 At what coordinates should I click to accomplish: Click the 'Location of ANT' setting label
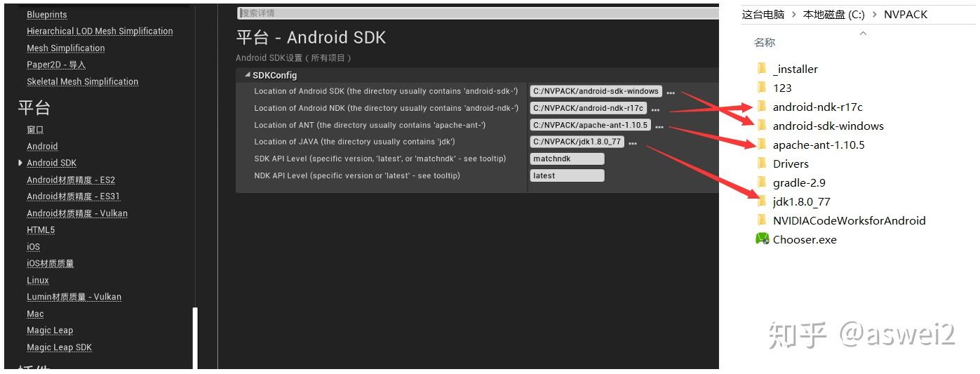pos(370,125)
